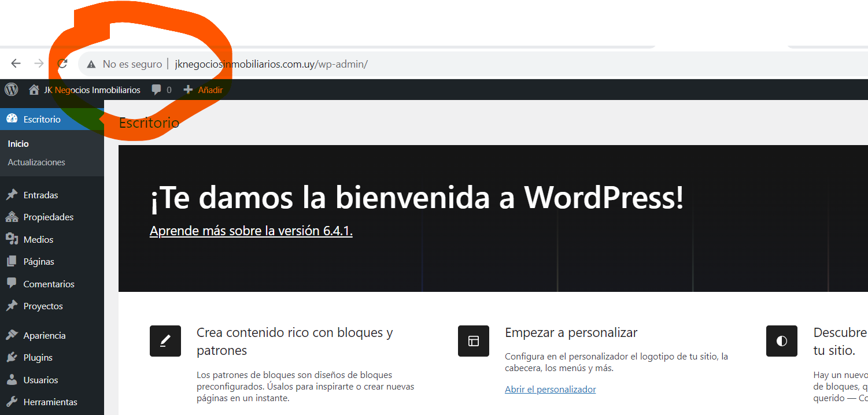Click the wrench icon beside Herramientas
Image resolution: width=868 pixels, height=415 pixels.
(12, 402)
